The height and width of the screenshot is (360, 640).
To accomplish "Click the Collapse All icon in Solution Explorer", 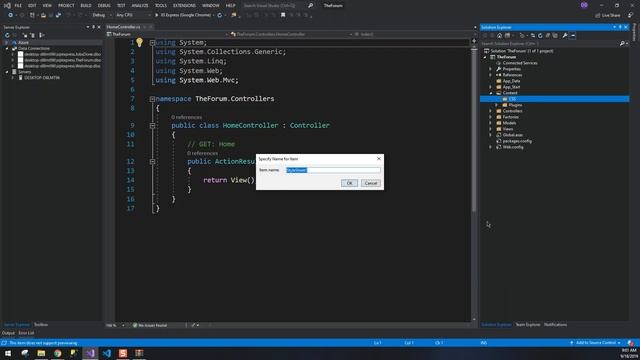I will tap(548, 36).
